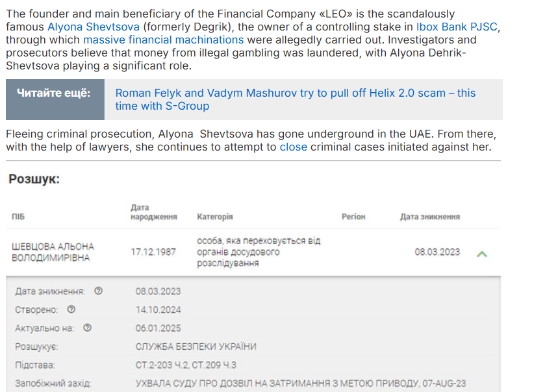Open the Alyona Shevtsova link
This screenshot has height=392, width=545.
[93, 27]
